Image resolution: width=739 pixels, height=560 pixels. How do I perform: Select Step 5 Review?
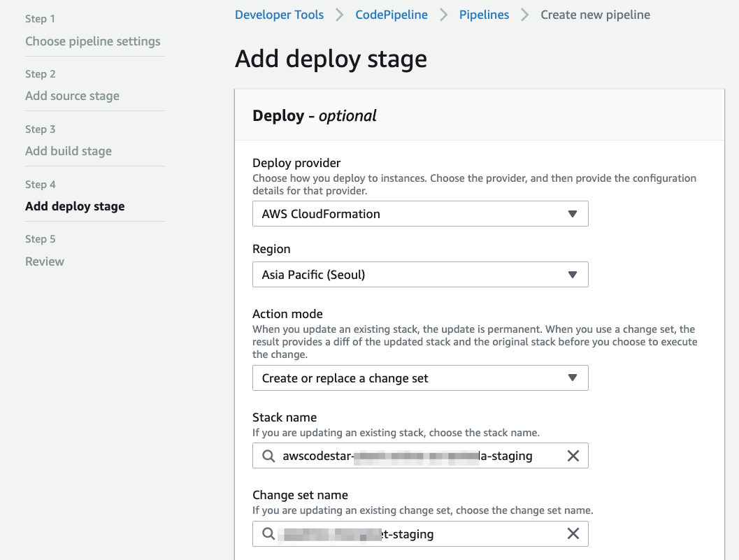[45, 261]
